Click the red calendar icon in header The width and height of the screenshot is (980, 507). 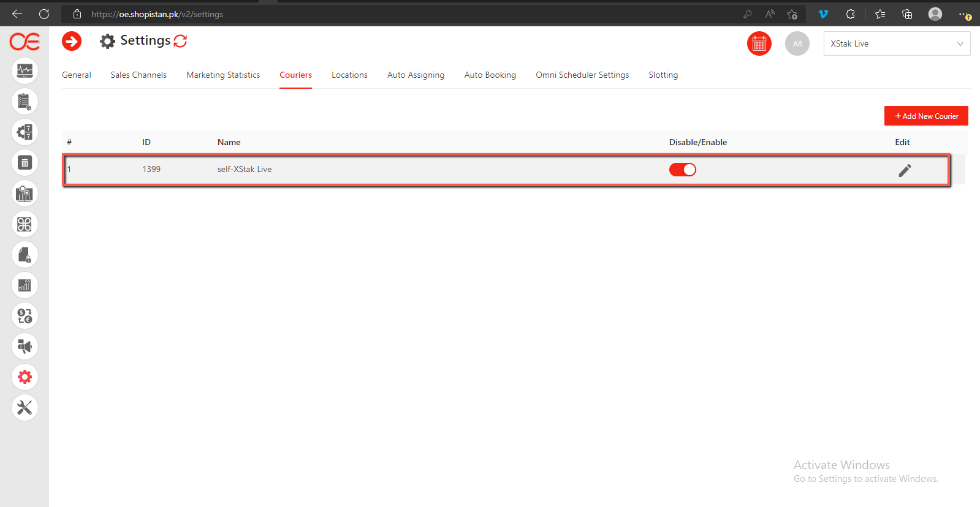coord(759,44)
